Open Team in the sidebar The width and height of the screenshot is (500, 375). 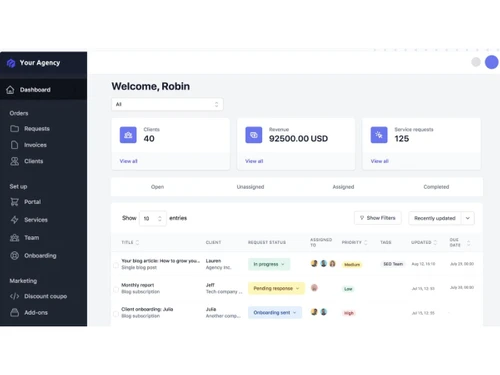[32, 238]
